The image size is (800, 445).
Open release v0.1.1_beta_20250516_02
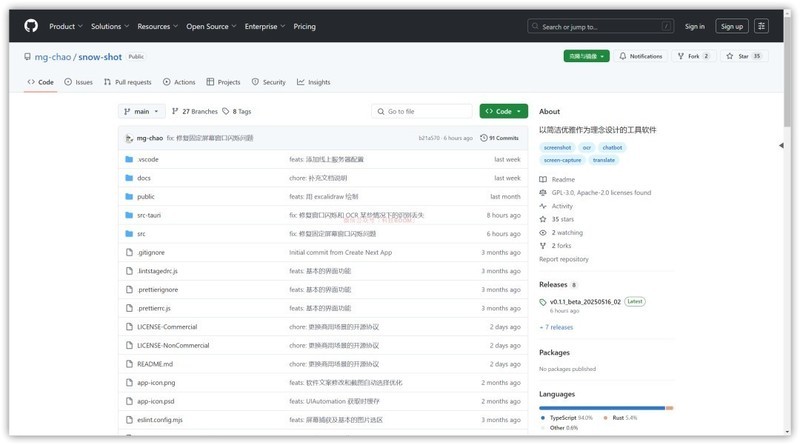coord(585,302)
